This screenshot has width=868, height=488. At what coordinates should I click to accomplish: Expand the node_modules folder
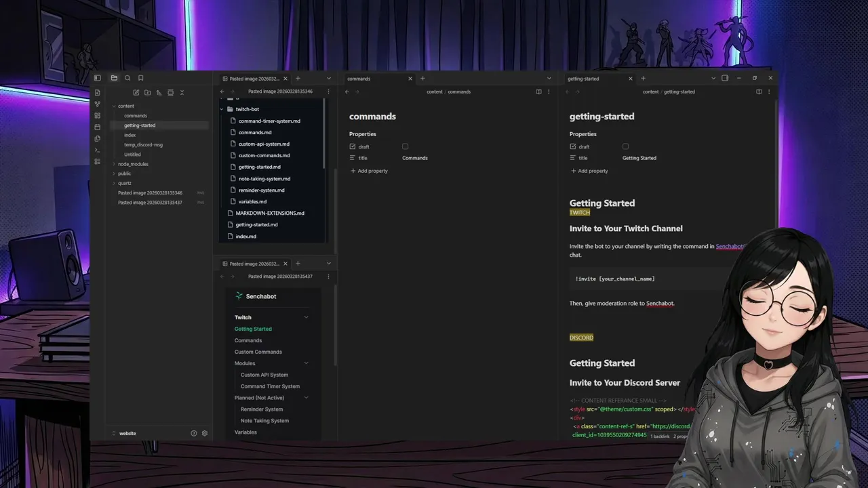[x=114, y=164]
